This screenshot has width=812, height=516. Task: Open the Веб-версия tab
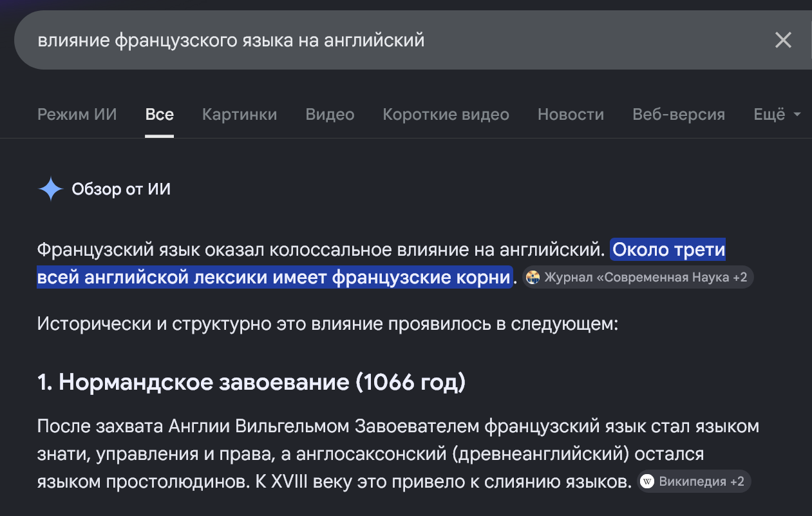[x=679, y=115]
